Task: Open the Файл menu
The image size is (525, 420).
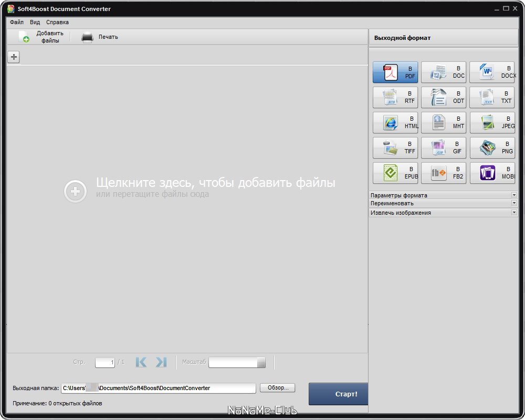Action: tap(16, 23)
